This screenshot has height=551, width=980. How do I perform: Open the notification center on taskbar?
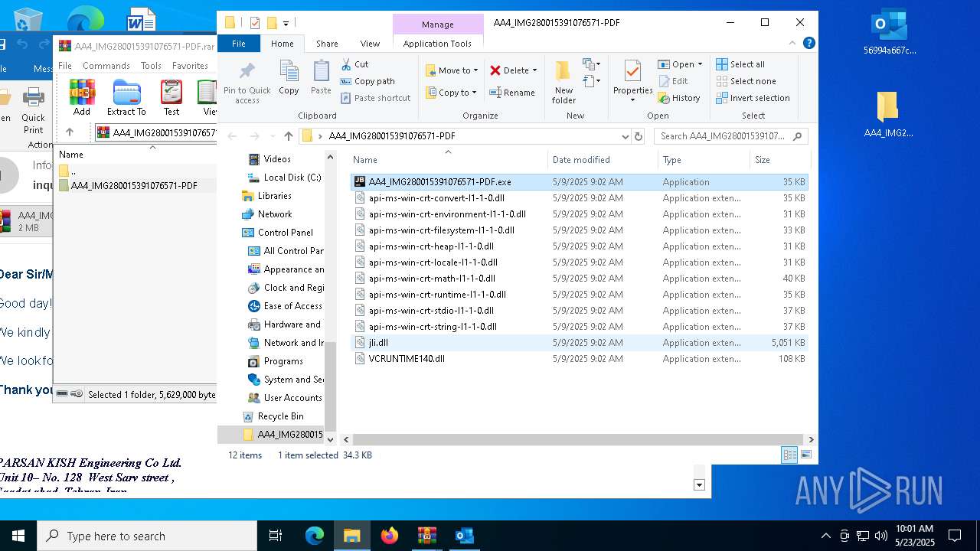click(x=955, y=536)
